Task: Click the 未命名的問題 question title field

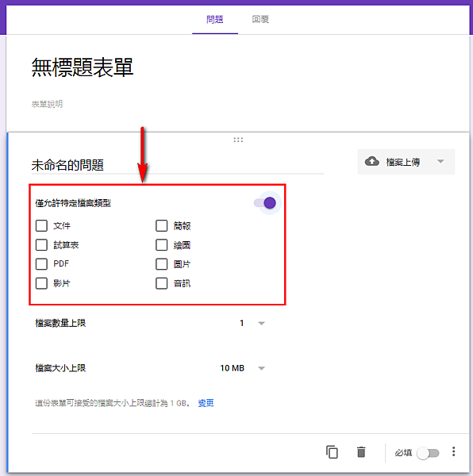Action: click(178, 165)
